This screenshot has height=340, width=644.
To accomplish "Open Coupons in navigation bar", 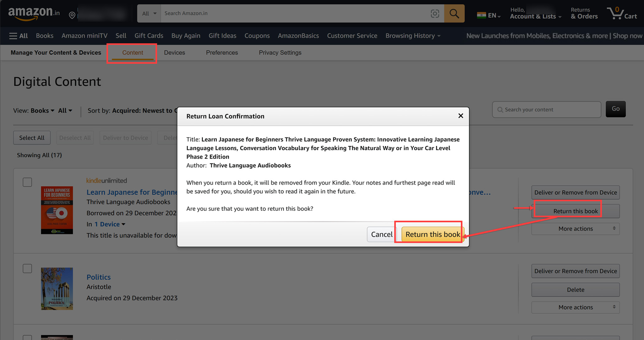I will pos(257,36).
